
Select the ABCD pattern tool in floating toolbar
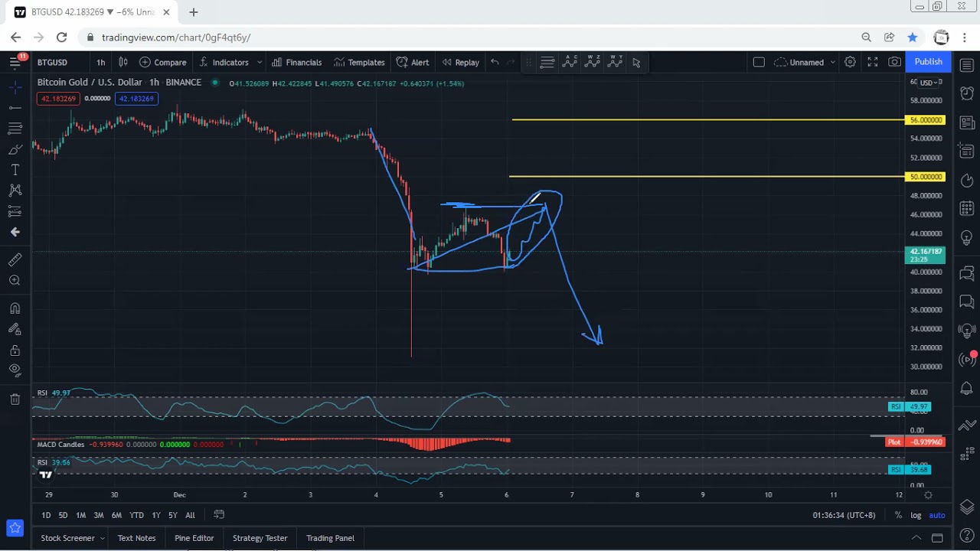coord(570,63)
